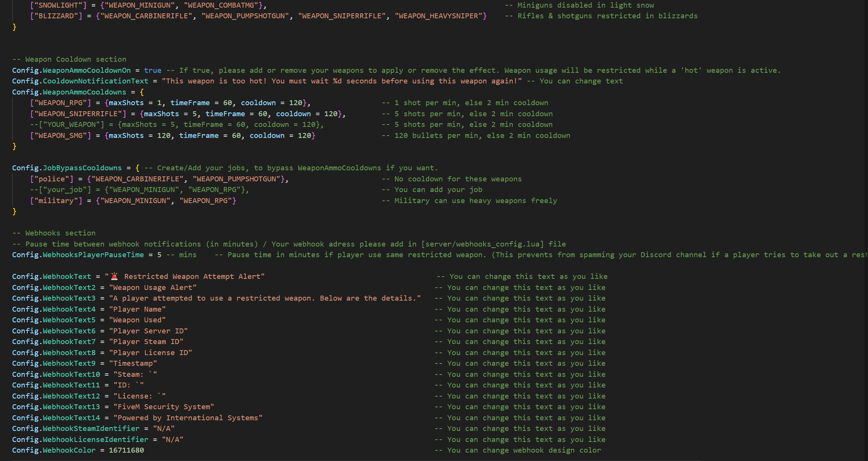The height and width of the screenshot is (461, 868).
Task: Click "Powered by International Systems" string
Action: point(188,418)
